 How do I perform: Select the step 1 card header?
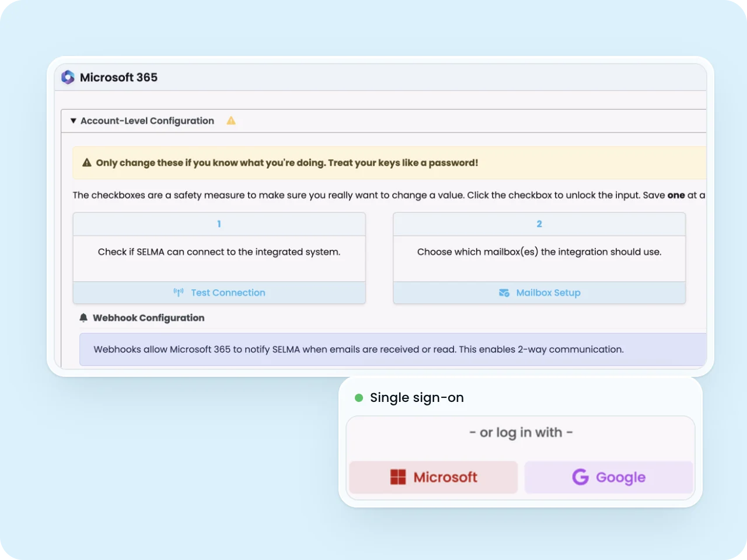click(219, 224)
